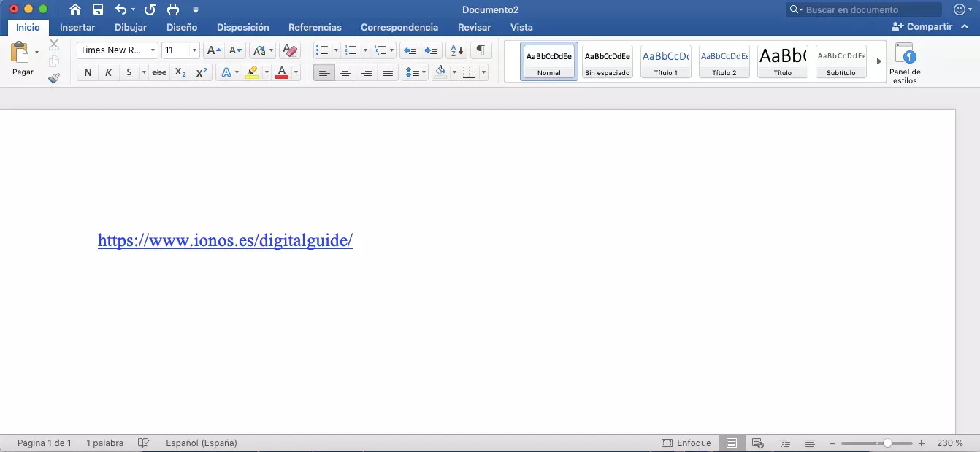Click Enfoque focus mode button
980x452 pixels.
click(x=686, y=443)
